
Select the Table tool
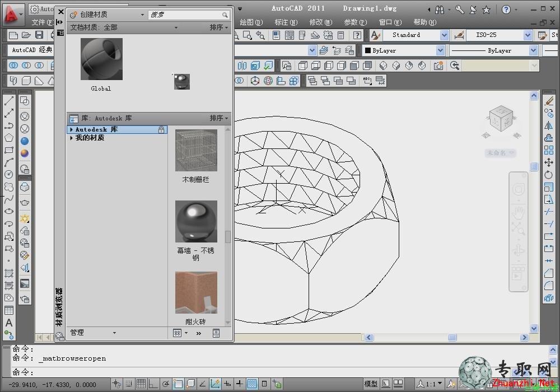tap(9, 310)
